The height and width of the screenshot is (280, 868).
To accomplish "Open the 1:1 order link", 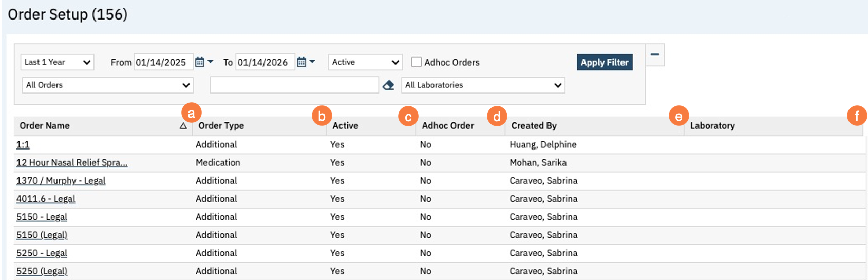I will point(23,145).
